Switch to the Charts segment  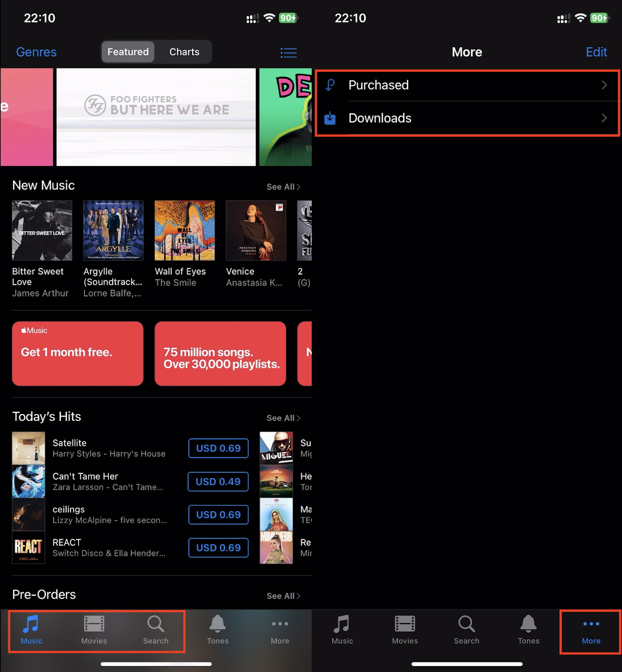(x=184, y=52)
